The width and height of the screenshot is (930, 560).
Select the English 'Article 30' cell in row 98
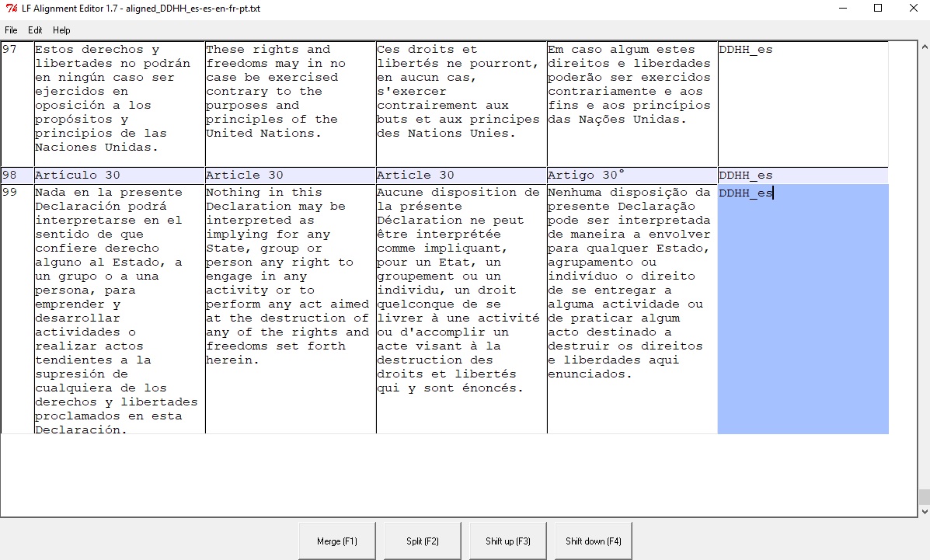tap(291, 176)
